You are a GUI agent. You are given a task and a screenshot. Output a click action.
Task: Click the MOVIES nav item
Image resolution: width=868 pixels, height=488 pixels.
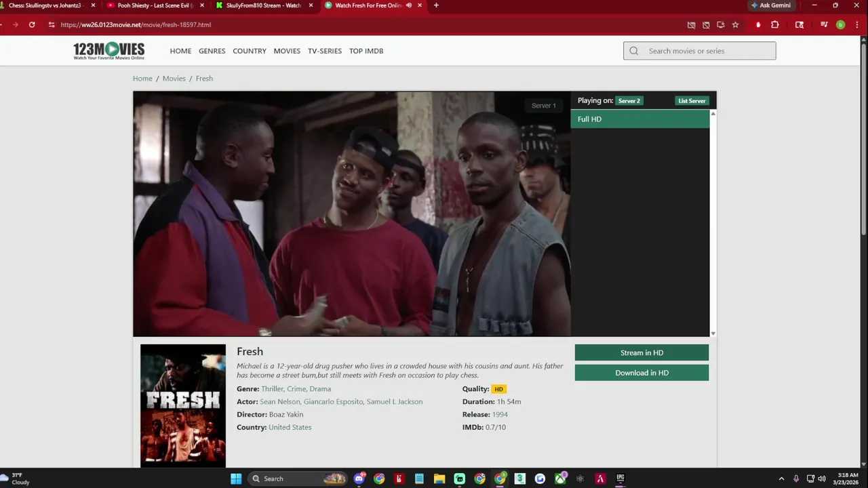[x=287, y=51]
